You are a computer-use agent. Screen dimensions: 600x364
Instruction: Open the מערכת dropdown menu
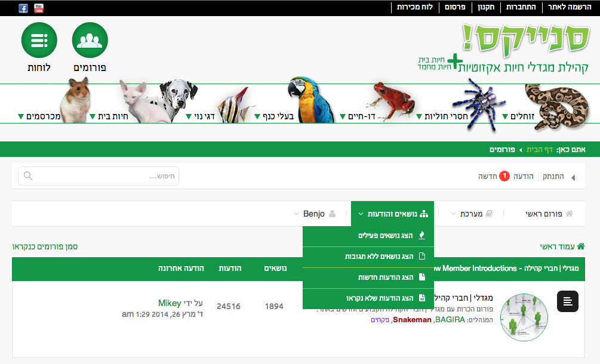pos(472,214)
